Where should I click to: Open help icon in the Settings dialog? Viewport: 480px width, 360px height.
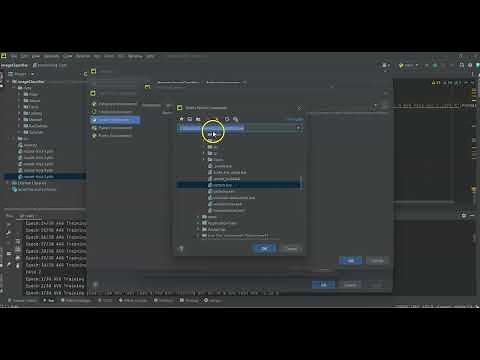(x=95, y=284)
